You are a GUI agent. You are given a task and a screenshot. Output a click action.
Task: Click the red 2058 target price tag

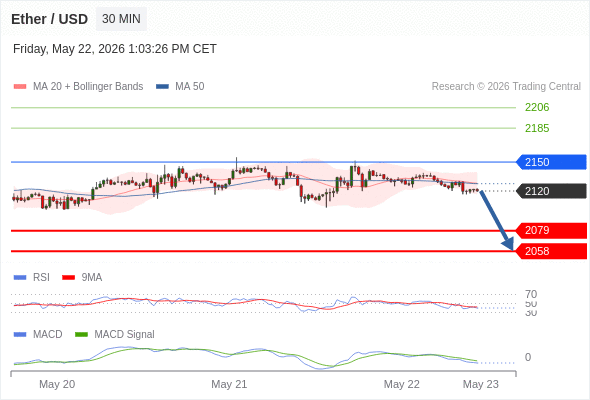click(x=551, y=251)
